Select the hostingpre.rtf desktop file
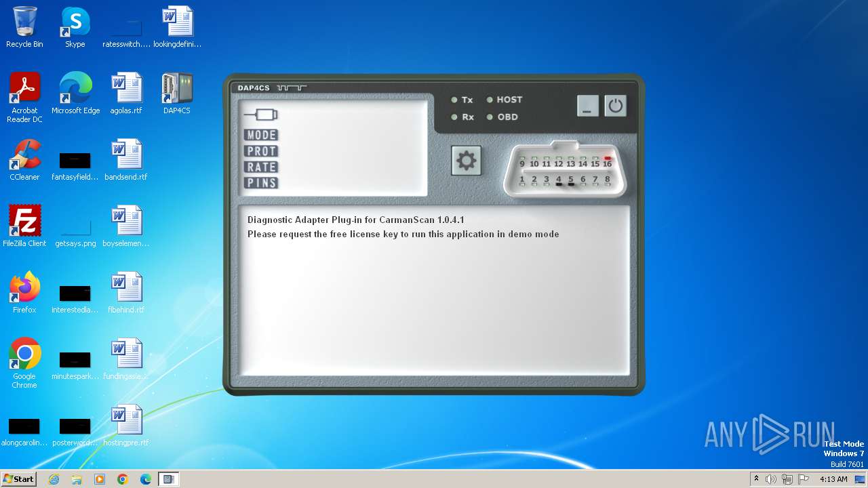This screenshot has height=488, width=868. (126, 426)
